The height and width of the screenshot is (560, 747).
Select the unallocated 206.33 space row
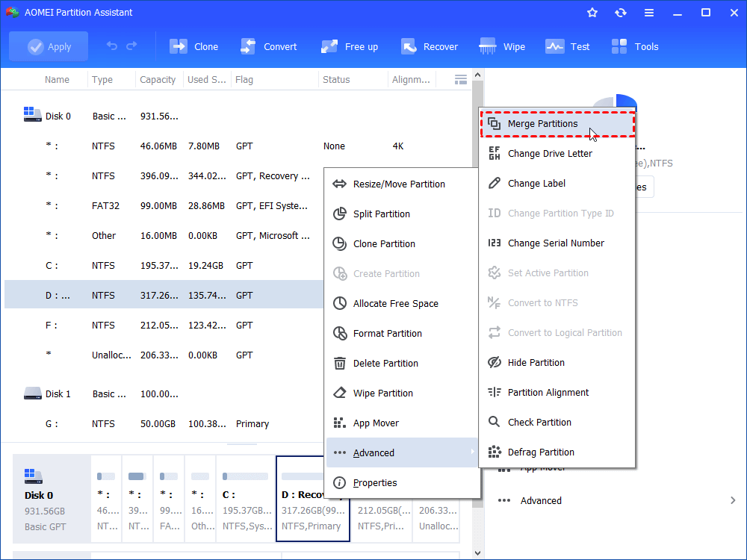click(164, 355)
